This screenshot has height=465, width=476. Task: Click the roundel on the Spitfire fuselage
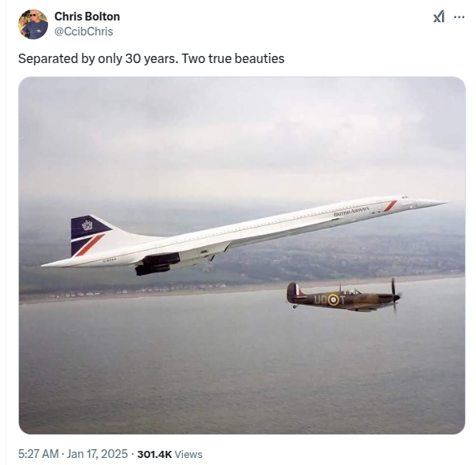tap(333, 299)
